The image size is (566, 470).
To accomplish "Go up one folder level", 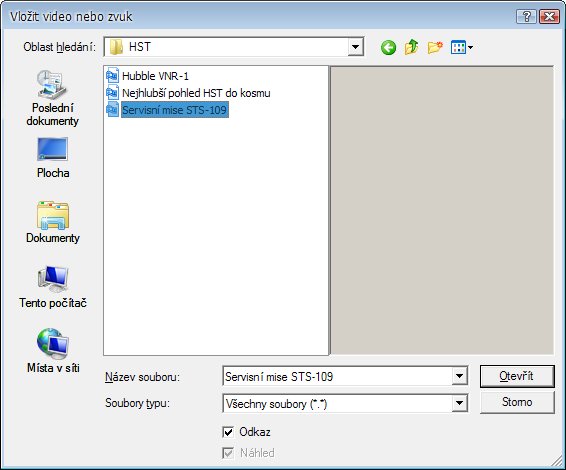I will pyautogui.click(x=412, y=47).
